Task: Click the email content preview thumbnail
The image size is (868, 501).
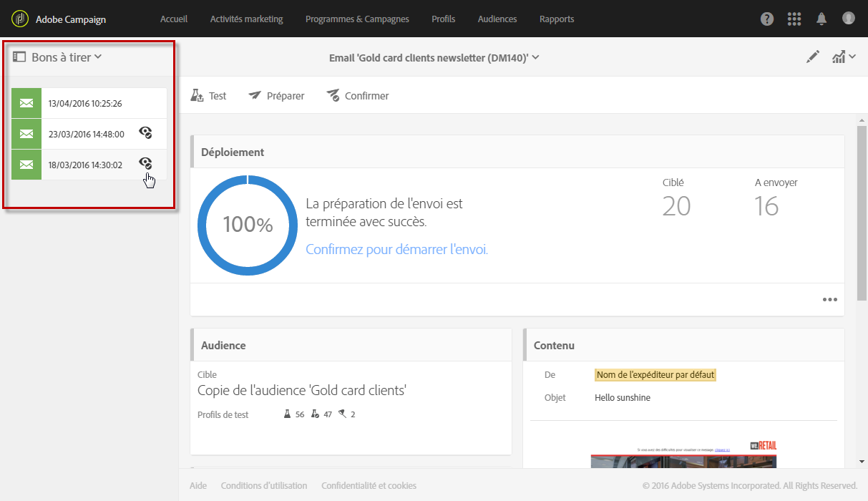Action: (683, 454)
